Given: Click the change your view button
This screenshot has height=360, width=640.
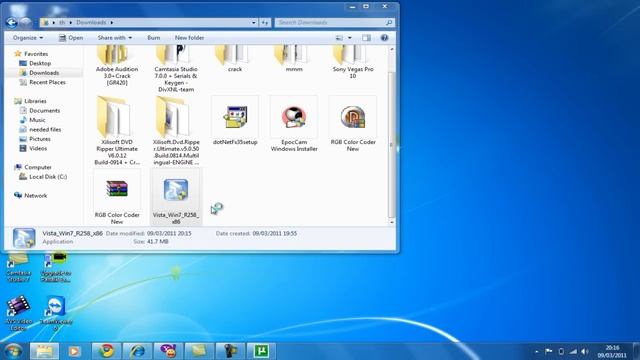Looking at the screenshot, I should [339, 38].
